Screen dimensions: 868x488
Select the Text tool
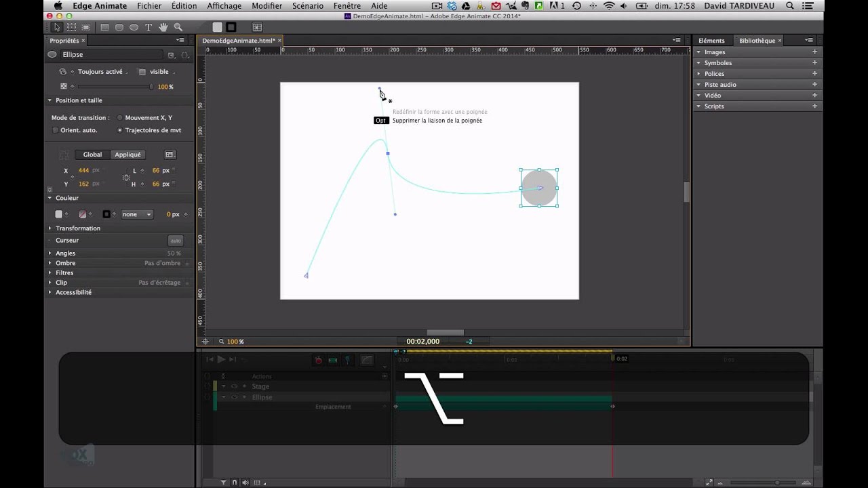click(x=149, y=27)
